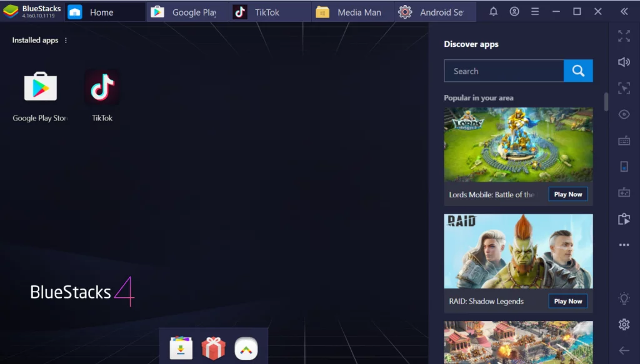Click the volume speaker icon
Viewport: 640px width, 364px height.
[624, 62]
